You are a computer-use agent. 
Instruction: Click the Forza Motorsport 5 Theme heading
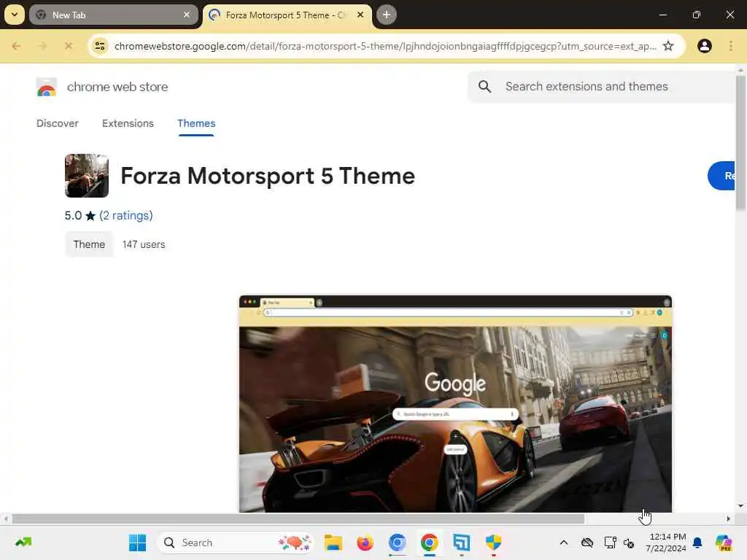pos(268,176)
